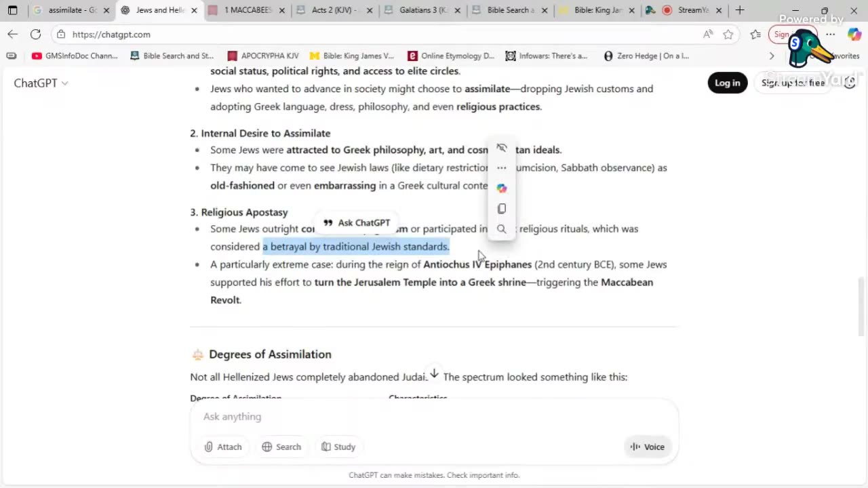Open the ChatGPT model selector dropdown
Viewport: 868px width, 488px height.
pos(41,83)
